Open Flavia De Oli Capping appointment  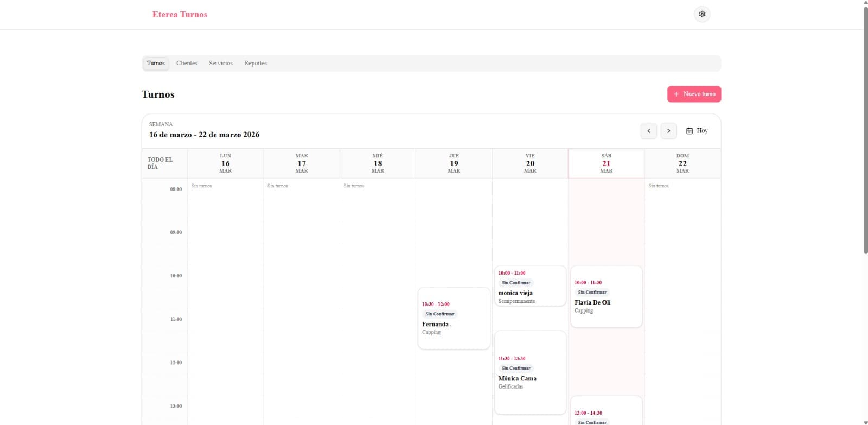pos(606,303)
